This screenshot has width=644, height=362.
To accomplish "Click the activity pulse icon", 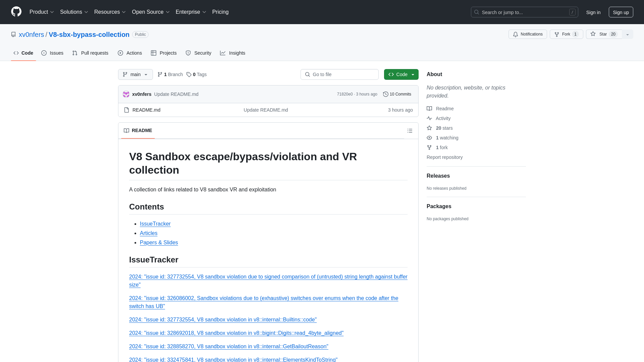I will click(x=429, y=118).
